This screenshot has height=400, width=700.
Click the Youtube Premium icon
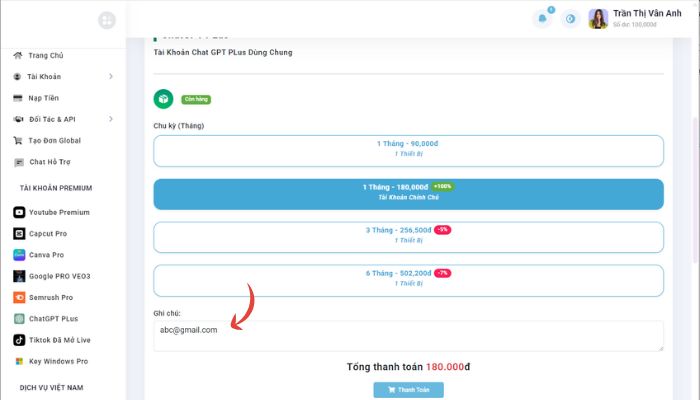19,212
